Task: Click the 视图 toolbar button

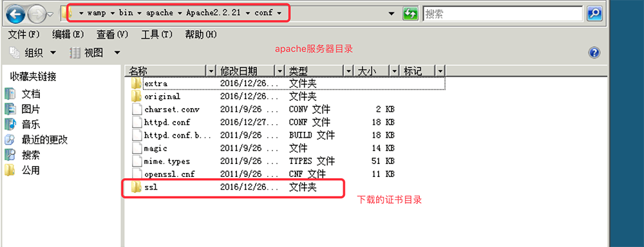Action: pos(87,53)
